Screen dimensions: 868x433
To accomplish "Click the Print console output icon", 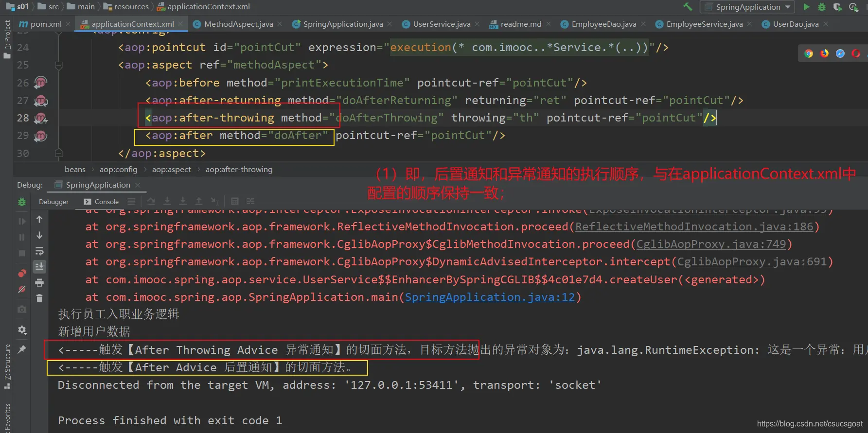I will point(39,282).
